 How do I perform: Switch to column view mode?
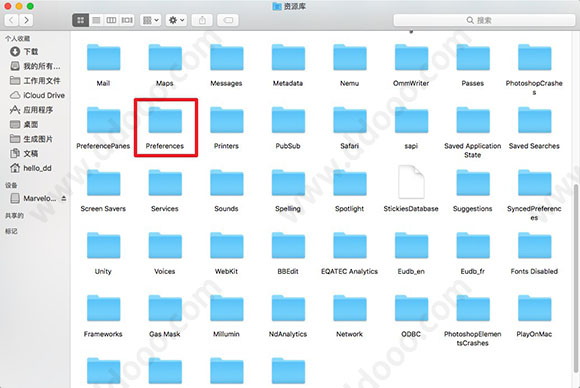pyautogui.click(x=111, y=20)
